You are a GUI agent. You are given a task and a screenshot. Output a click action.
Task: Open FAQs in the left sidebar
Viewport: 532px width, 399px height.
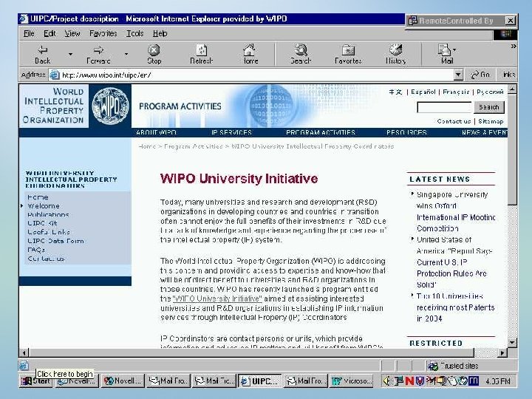coord(36,250)
